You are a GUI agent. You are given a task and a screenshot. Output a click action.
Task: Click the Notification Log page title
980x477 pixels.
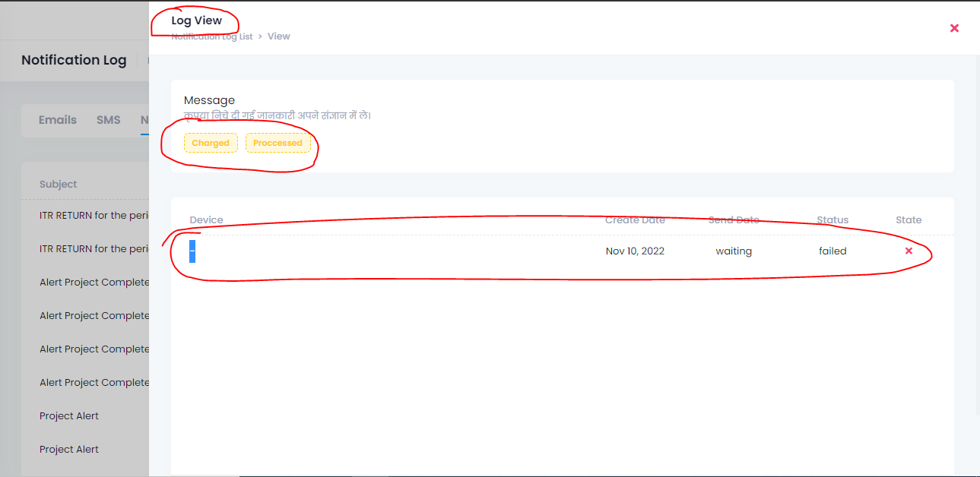coord(74,60)
